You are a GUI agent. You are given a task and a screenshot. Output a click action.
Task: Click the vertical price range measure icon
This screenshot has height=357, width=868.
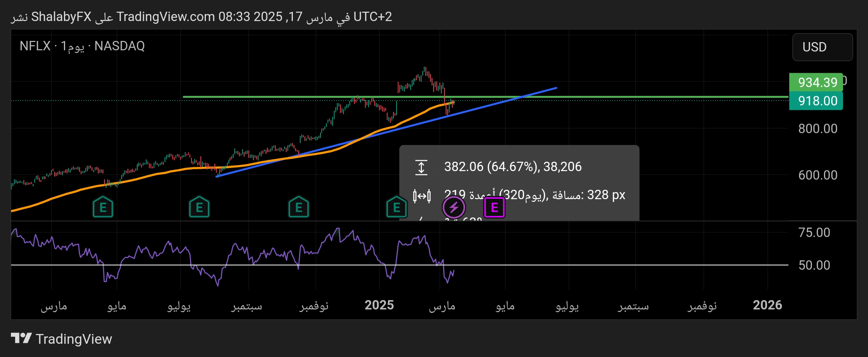pos(421,167)
